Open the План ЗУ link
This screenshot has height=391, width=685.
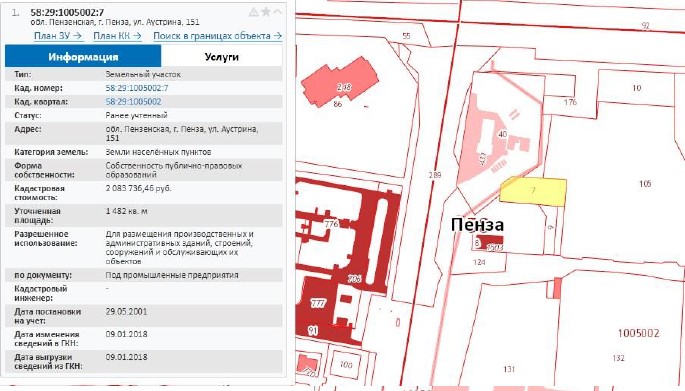coord(58,36)
